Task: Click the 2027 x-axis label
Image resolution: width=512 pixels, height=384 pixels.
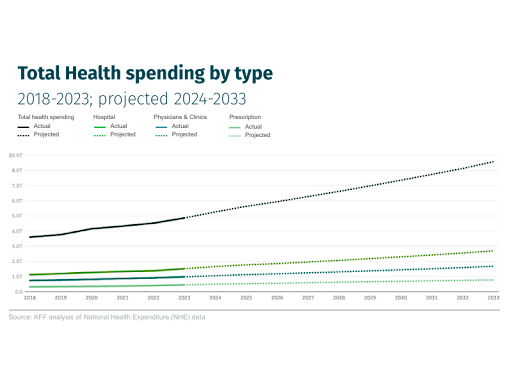Action: click(x=308, y=298)
